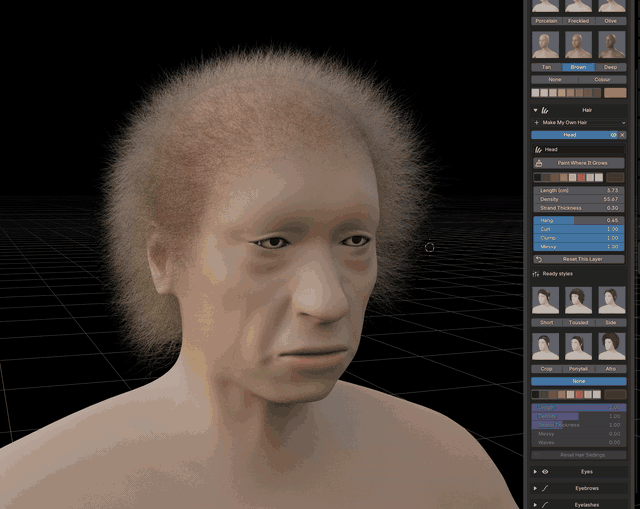This screenshot has height=509, width=640.
Task: Click the Messy slider set to 1.00
Action: 579,247
